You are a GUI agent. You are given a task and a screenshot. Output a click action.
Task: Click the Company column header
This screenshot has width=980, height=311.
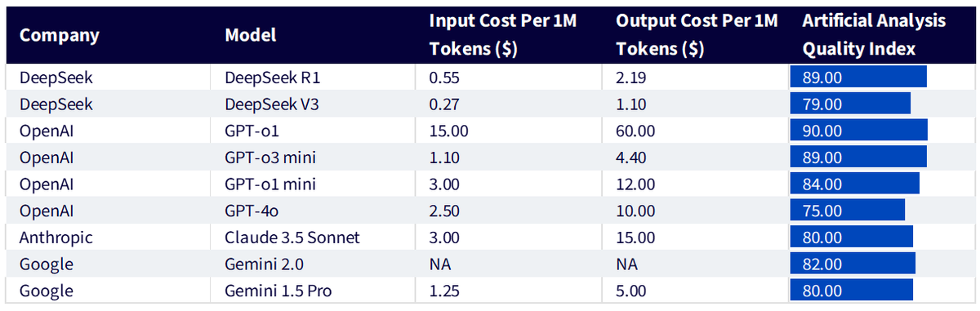click(60, 35)
